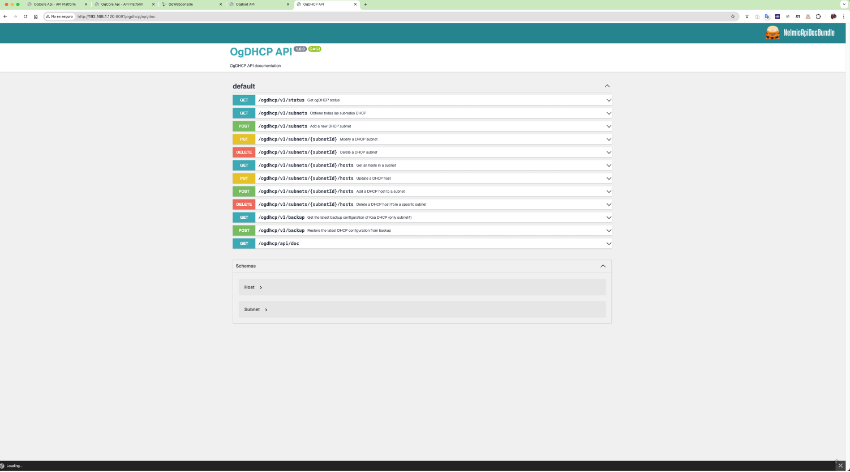This screenshot has height=472, width=850.
Task: Expand the POST /ogdhcp/v1/backup row arrow
Action: (608, 230)
